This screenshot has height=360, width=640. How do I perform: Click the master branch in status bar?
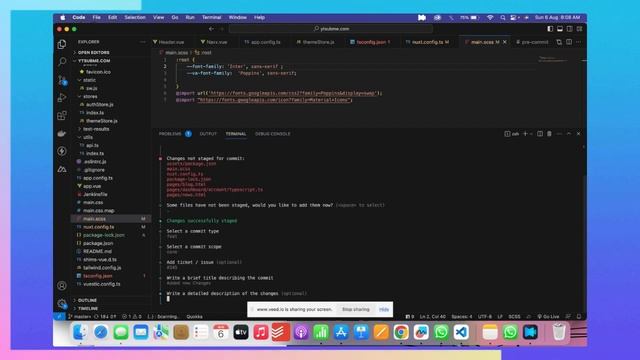tap(80, 316)
